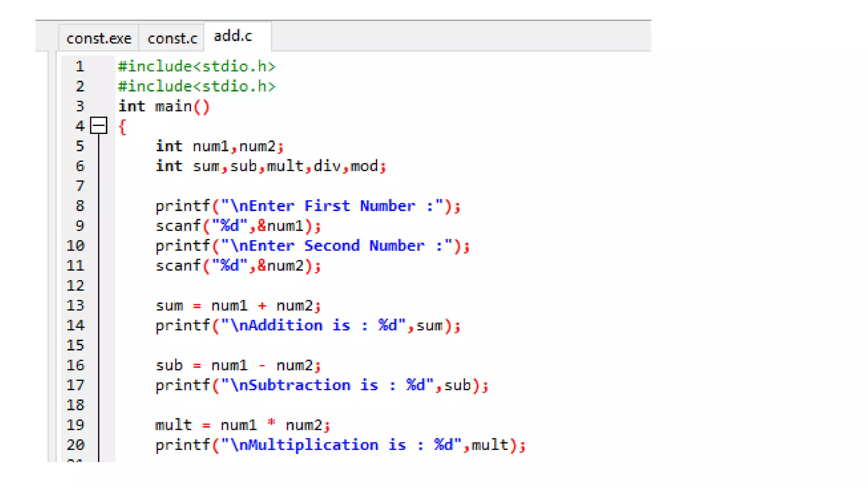
Task: Click the sum,sub,mult,div,mod declaration line
Action: (x=270, y=166)
